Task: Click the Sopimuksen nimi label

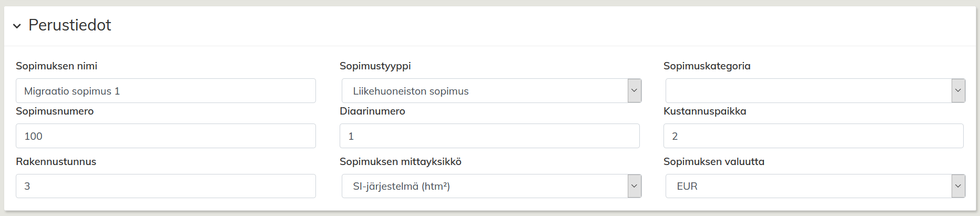Action: 56,66
